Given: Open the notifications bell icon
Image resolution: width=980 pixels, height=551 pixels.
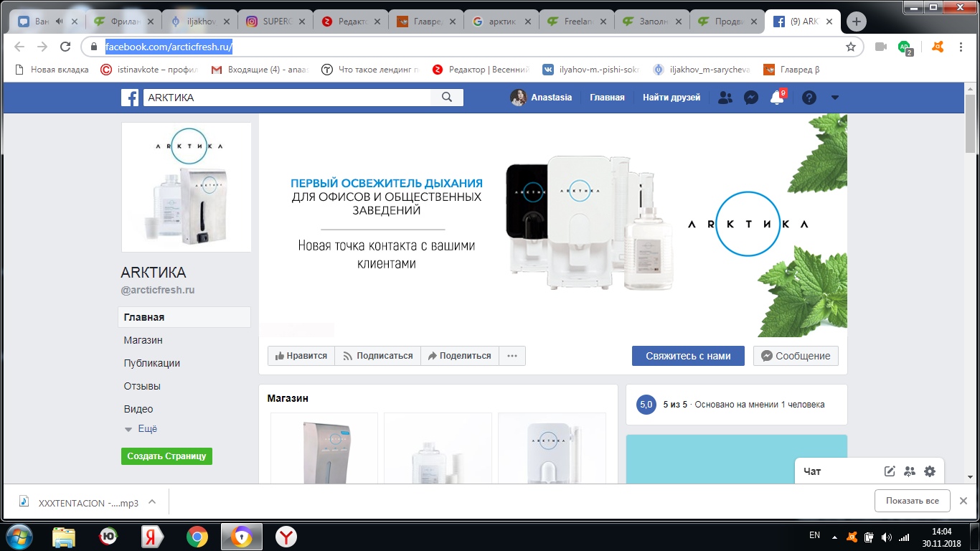Looking at the screenshot, I should [x=777, y=98].
